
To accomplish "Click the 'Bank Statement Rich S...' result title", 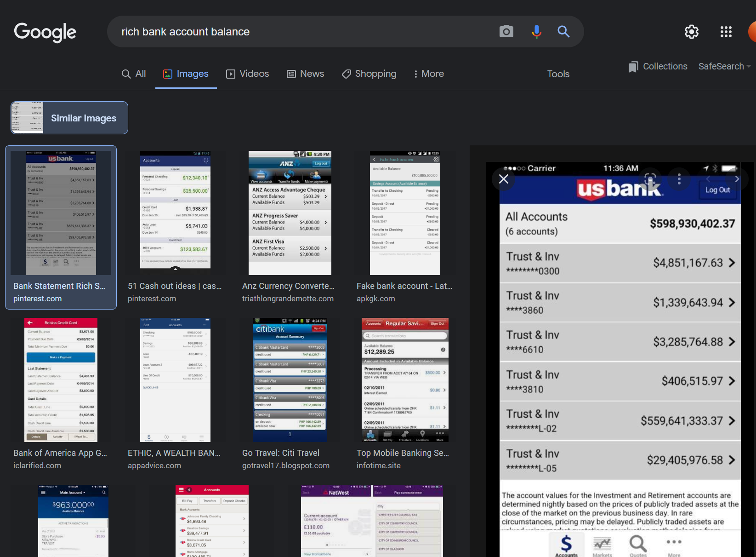I will (x=59, y=286).
